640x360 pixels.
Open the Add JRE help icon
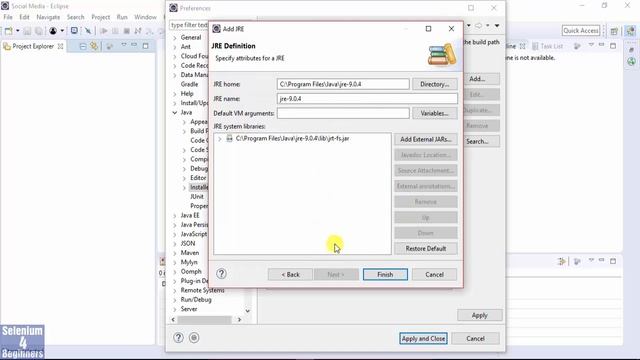(221, 274)
